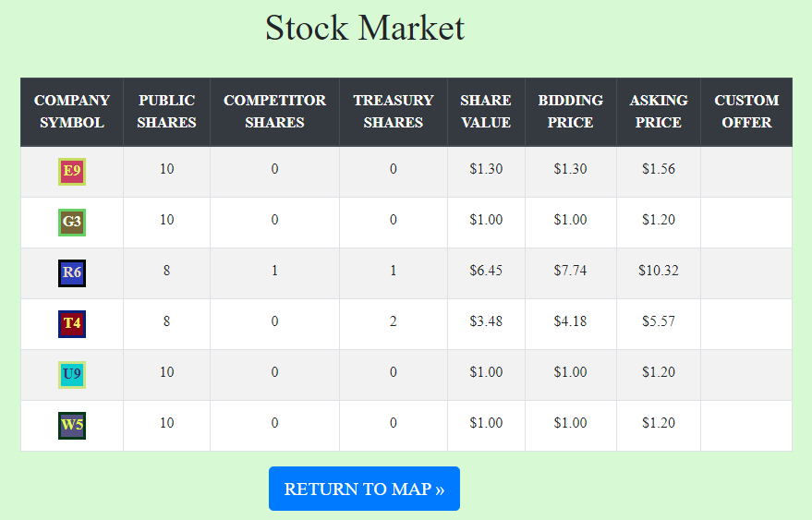Viewport: 812px width, 520px height.
Task: Click the Return to Map button
Action: (364, 489)
